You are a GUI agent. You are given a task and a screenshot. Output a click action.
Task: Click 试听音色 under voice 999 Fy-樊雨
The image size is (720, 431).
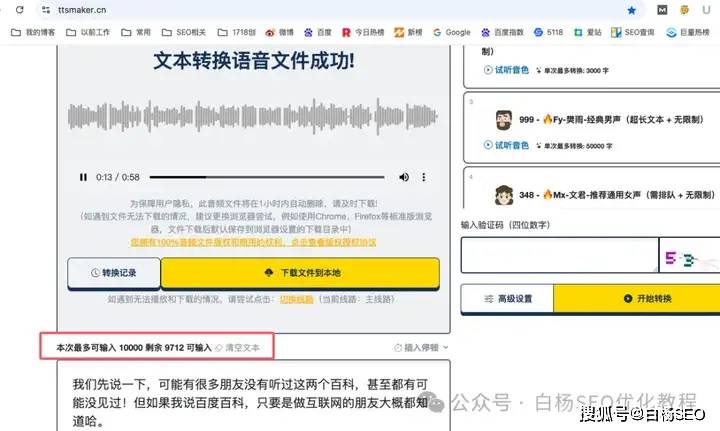click(506, 145)
